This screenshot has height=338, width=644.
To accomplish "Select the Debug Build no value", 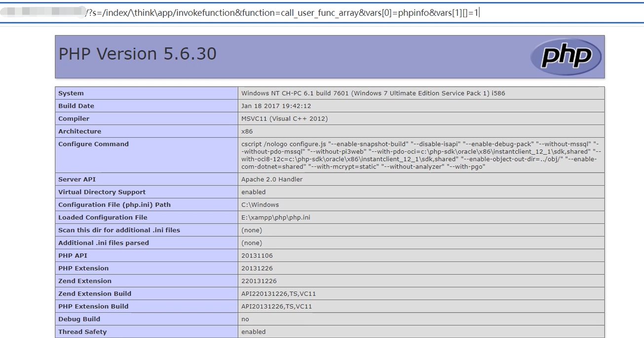I will click(x=245, y=319).
